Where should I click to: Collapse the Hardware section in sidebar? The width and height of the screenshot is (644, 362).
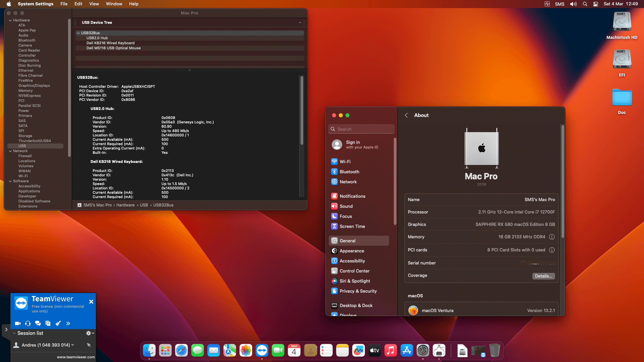click(x=10, y=20)
